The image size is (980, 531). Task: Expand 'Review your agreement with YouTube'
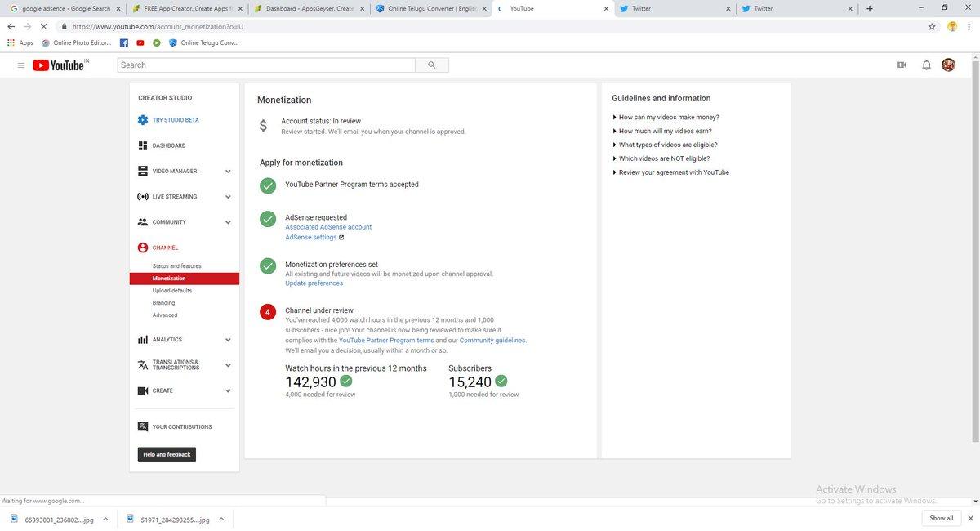[670, 172]
